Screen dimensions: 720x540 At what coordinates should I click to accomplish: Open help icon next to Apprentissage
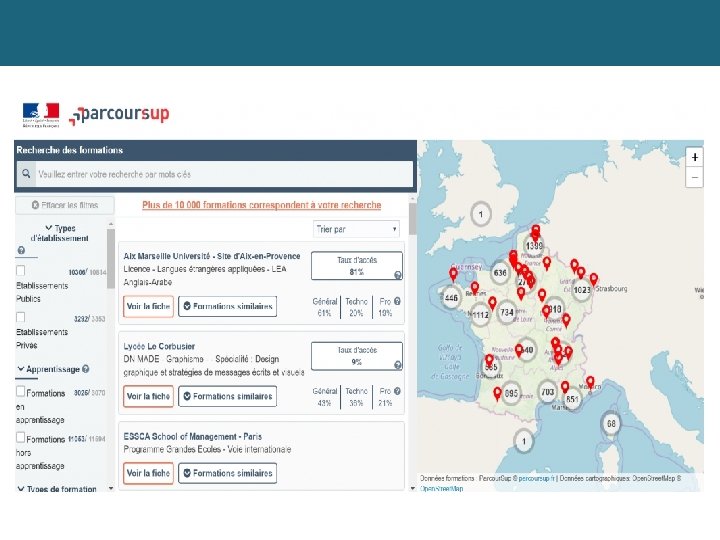pos(86,369)
